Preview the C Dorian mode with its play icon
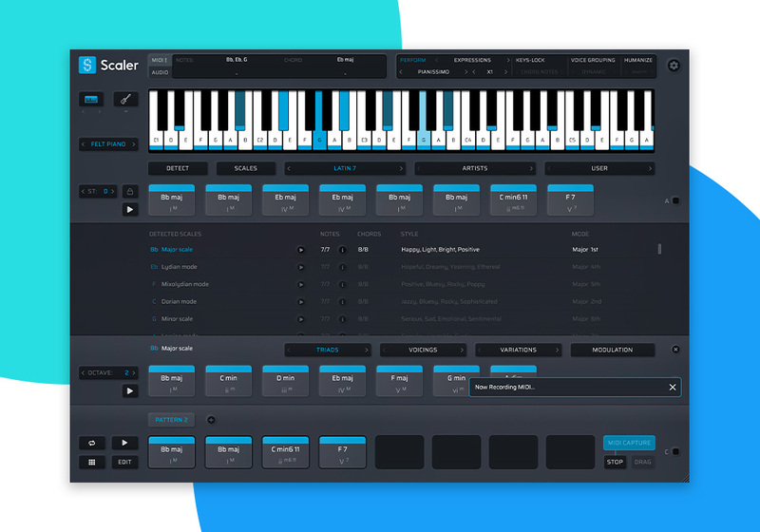 (x=300, y=302)
